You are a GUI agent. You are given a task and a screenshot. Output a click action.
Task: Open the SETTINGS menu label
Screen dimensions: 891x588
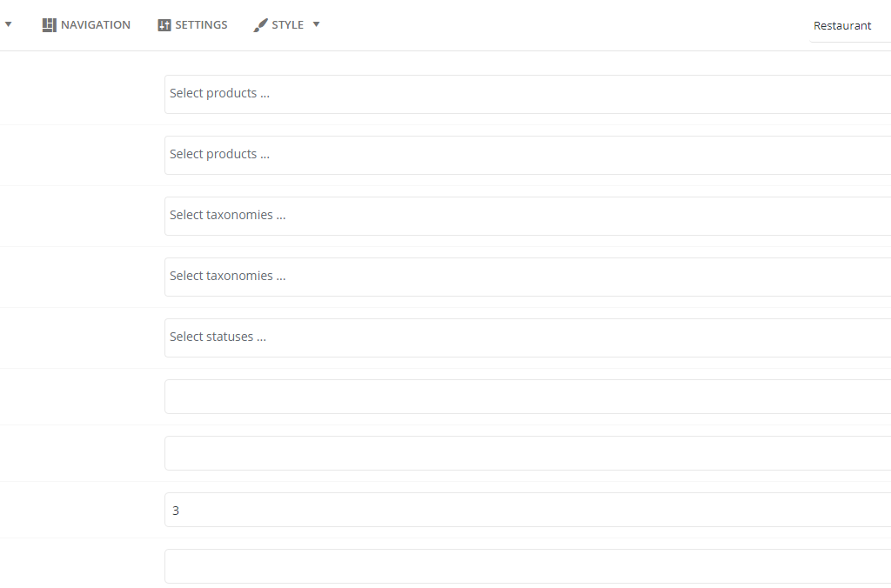point(201,25)
